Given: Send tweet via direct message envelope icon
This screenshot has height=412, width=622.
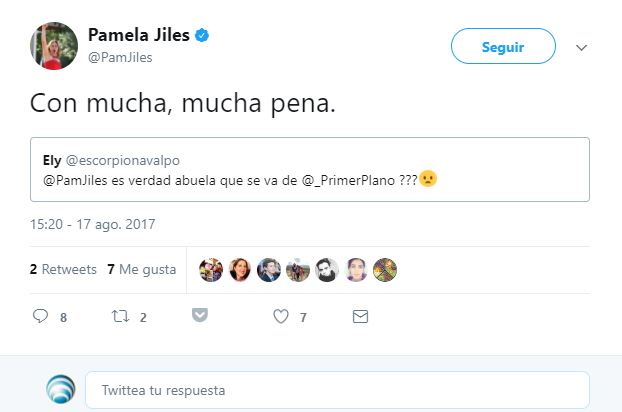Looking at the screenshot, I should [x=360, y=317].
